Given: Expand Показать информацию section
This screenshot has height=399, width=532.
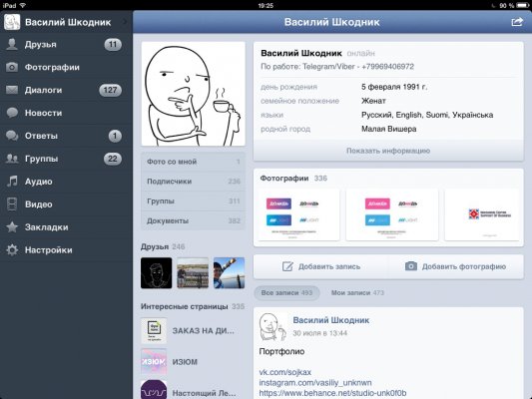Looking at the screenshot, I should click(x=388, y=151).
